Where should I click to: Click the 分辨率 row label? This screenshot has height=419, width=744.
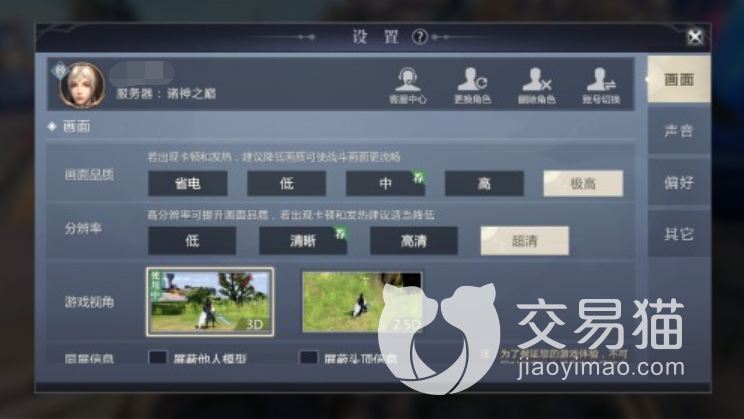coord(83,228)
